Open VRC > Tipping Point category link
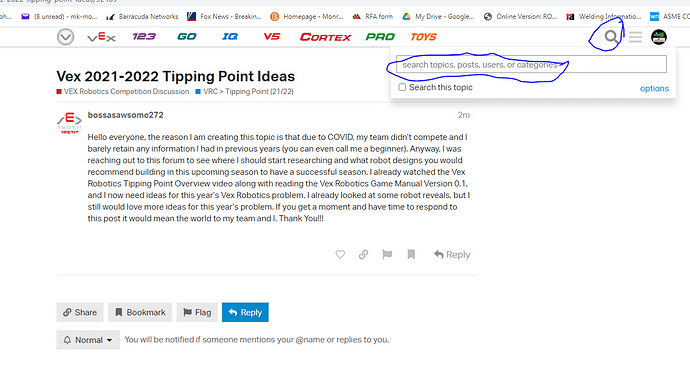Screen dimensions: 690x380 pos(248,91)
